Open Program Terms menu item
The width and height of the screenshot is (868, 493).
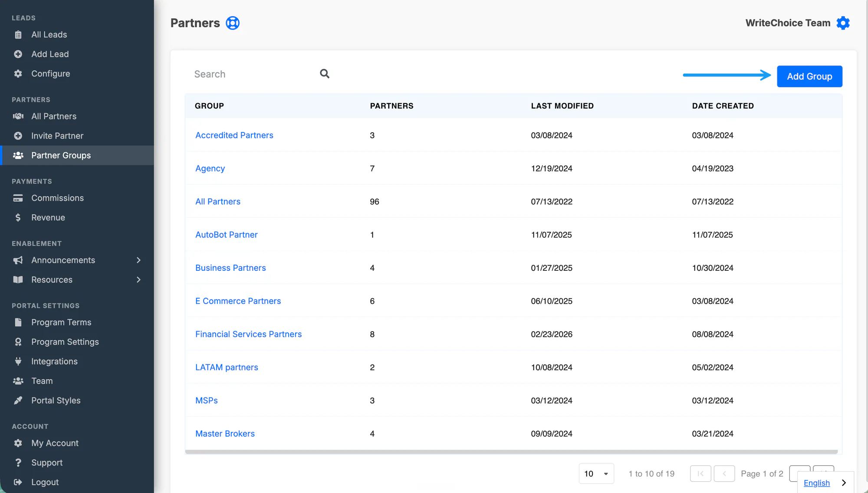61,322
